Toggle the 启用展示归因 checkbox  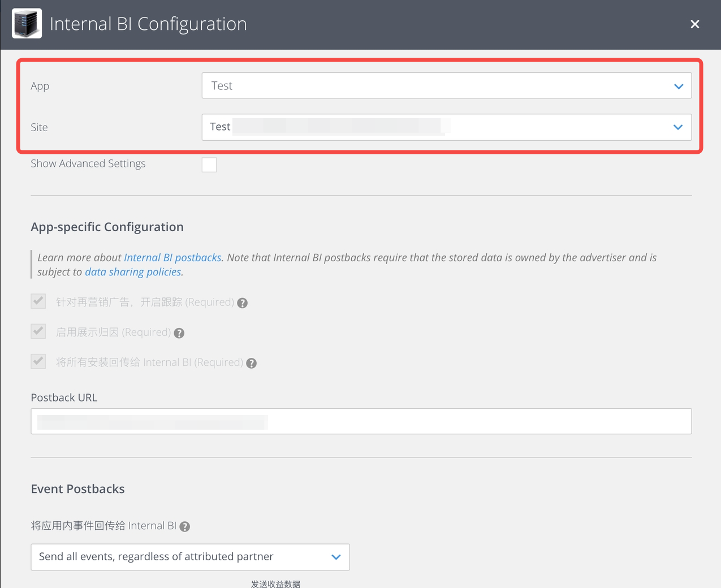pos(38,331)
